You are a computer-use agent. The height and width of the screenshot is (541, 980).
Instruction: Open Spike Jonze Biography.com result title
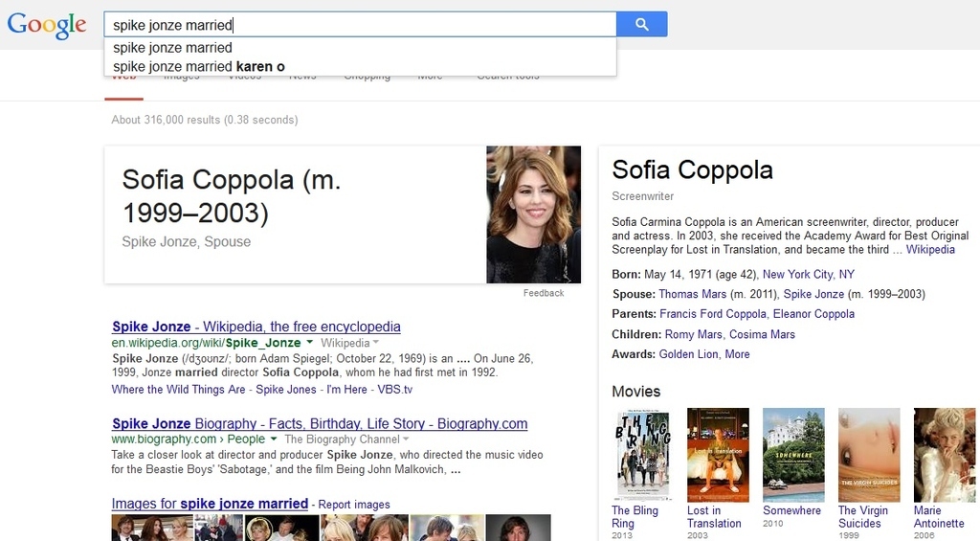tap(320, 423)
